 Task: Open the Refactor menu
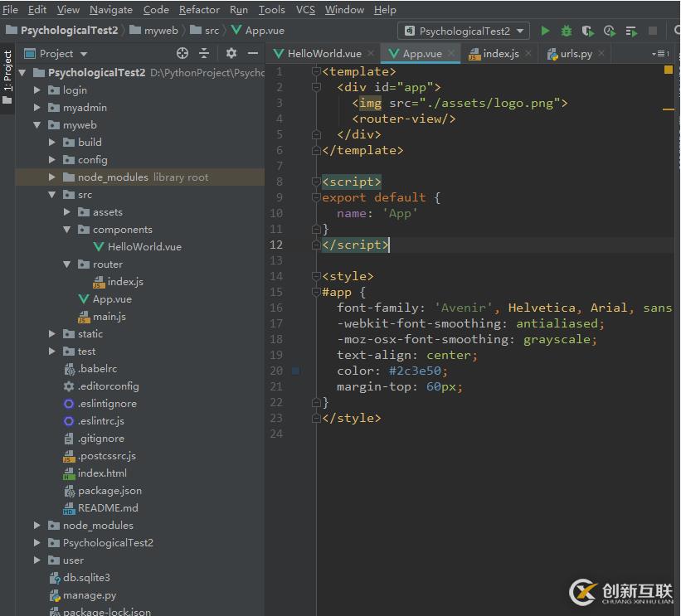coord(199,10)
